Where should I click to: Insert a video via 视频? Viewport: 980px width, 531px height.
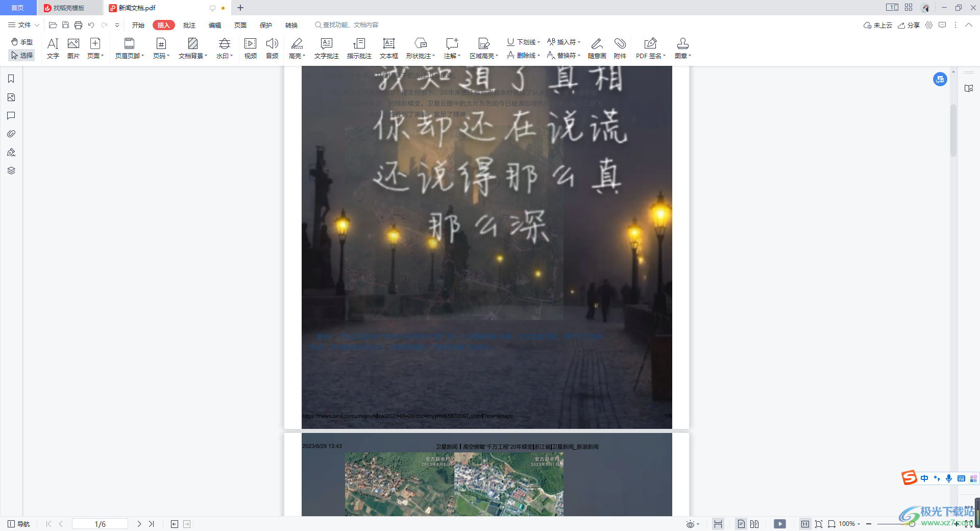[x=251, y=49]
